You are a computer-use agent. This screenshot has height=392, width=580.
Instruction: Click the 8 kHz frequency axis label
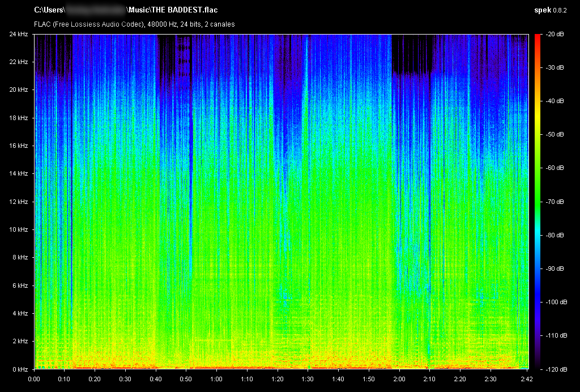point(20,257)
